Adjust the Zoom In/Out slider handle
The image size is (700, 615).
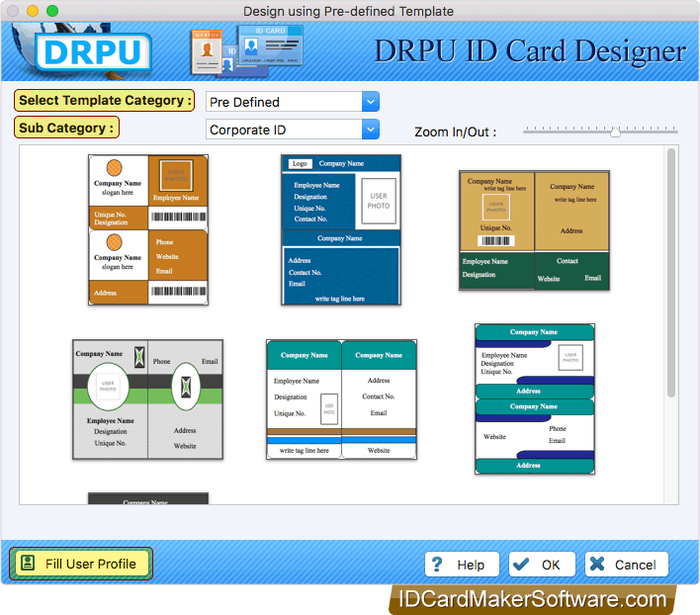coord(615,132)
